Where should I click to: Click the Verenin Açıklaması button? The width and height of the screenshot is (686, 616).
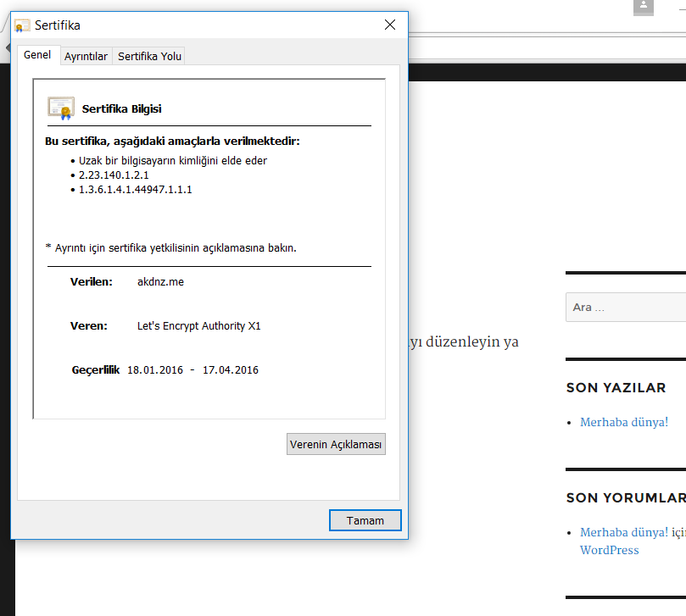(x=336, y=444)
